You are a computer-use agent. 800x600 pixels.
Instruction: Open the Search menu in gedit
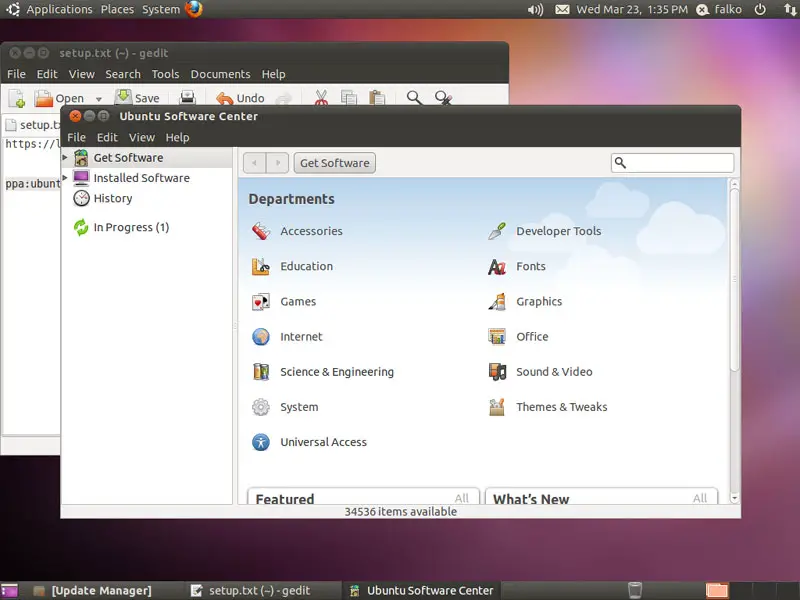123,74
